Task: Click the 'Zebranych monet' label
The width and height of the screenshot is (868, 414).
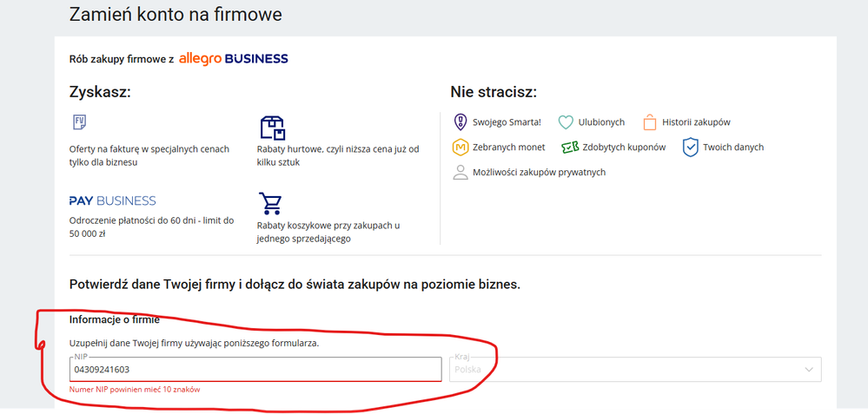Action: (x=509, y=148)
